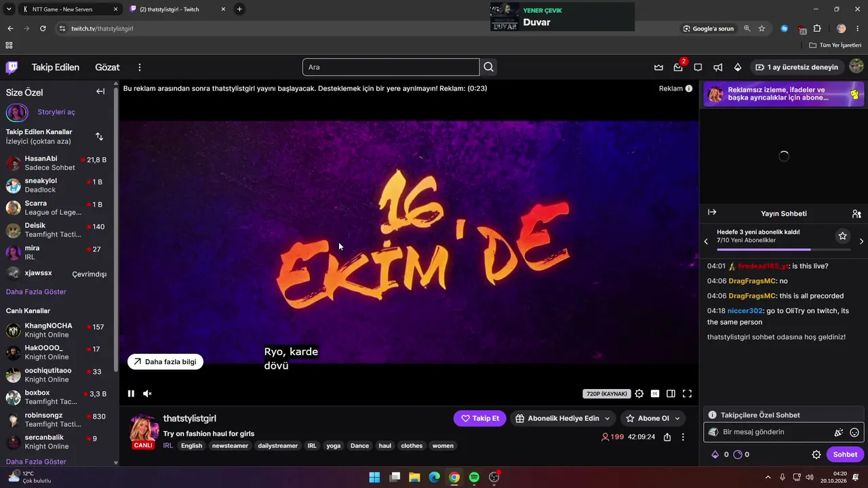
Task: Open the Prime loot crown icon
Action: click(658, 67)
